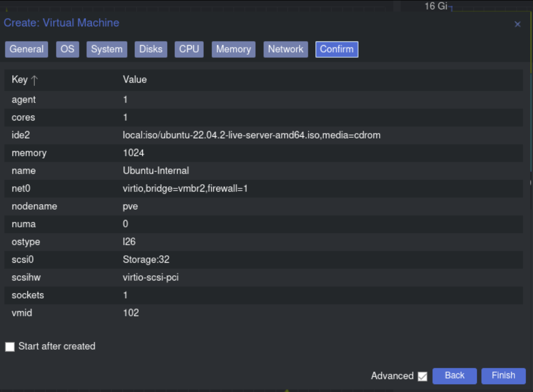Select the Confirm tab
Viewport: 533px width, 392px height.
click(337, 49)
